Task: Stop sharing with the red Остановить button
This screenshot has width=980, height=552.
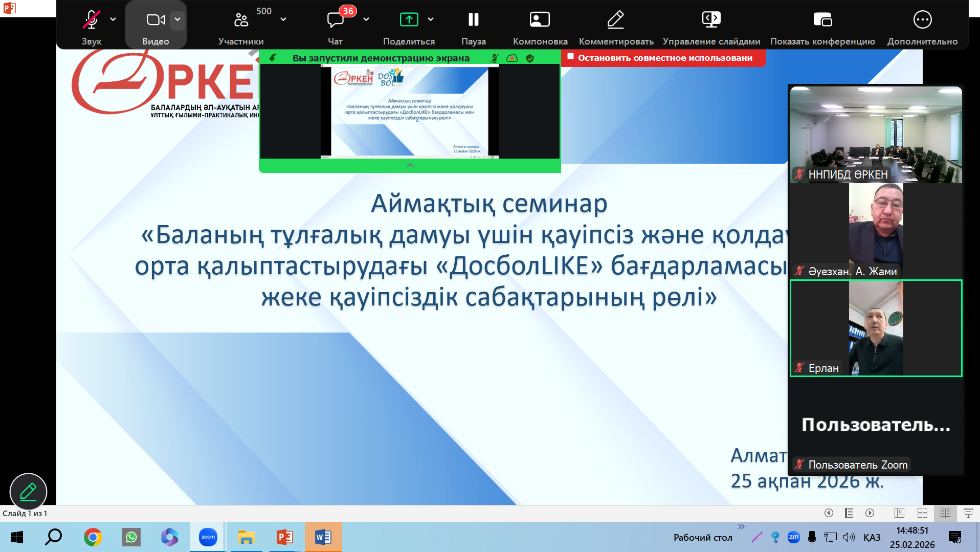Action: coord(663,58)
